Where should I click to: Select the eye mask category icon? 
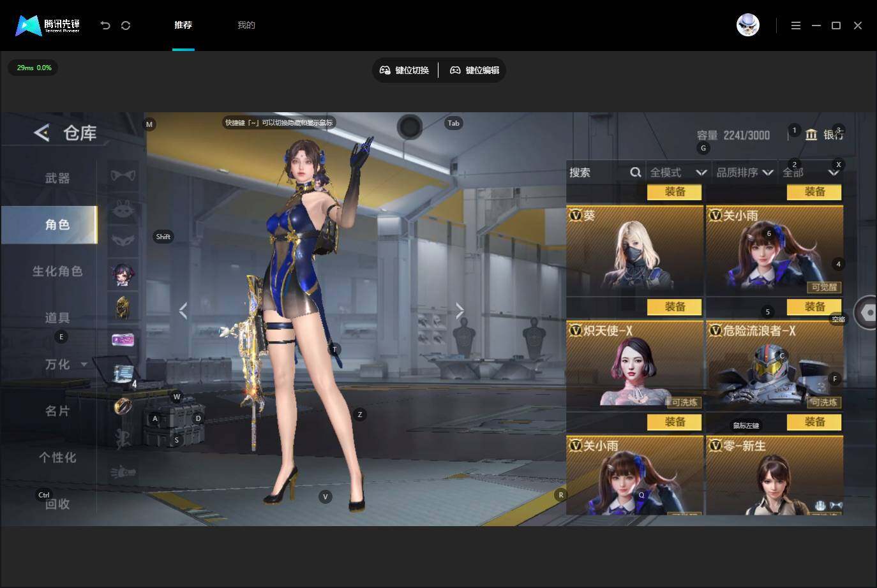pos(123,240)
